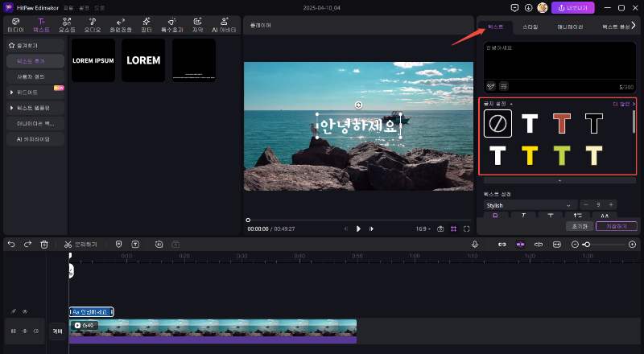Play the video preview

(358, 228)
